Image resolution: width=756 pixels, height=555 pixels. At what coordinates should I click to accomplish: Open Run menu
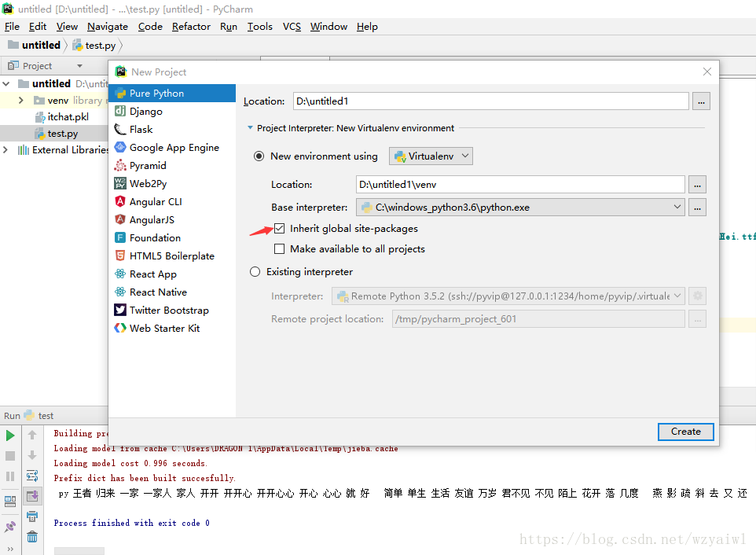click(x=229, y=27)
